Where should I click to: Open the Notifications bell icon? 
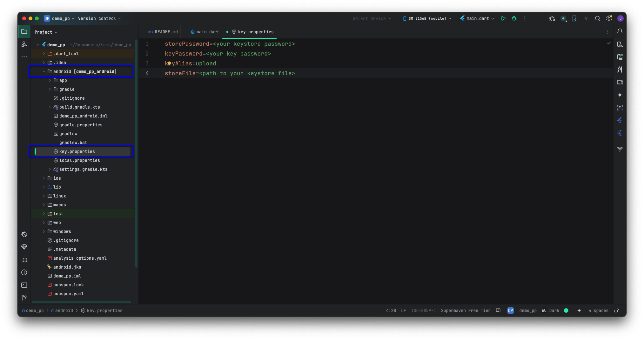[x=620, y=31]
